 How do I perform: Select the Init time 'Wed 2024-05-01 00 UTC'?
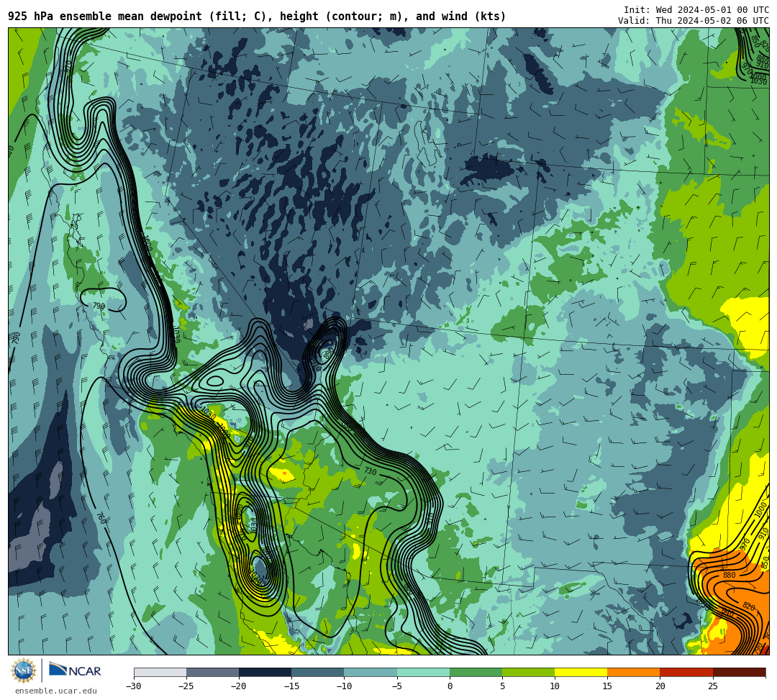[712, 10]
